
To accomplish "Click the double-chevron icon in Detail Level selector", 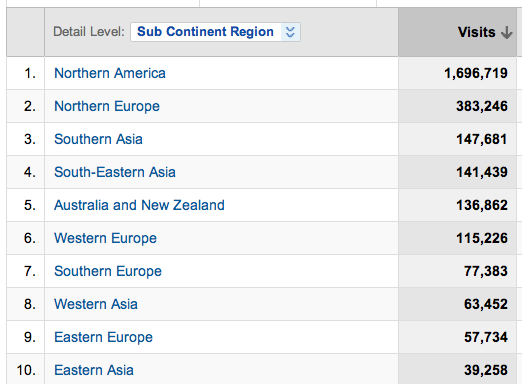I will coord(290,32).
